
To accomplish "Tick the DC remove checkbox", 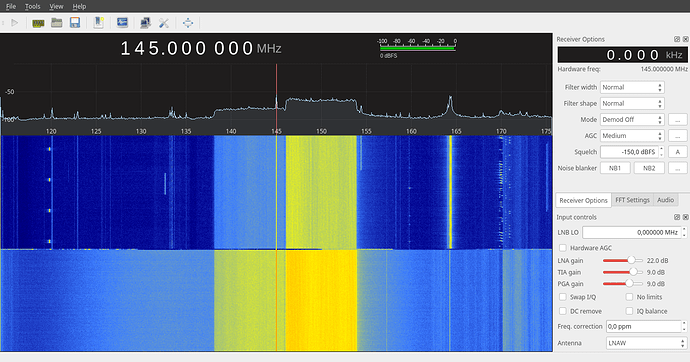I will click(562, 311).
